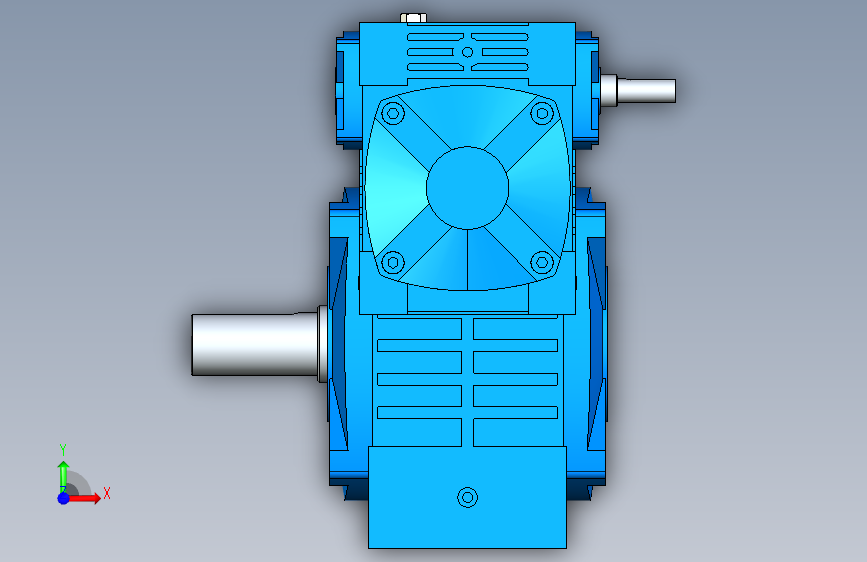Select the lower-right hex socket bolt on the cover
867x562 pixels.
pos(542,262)
